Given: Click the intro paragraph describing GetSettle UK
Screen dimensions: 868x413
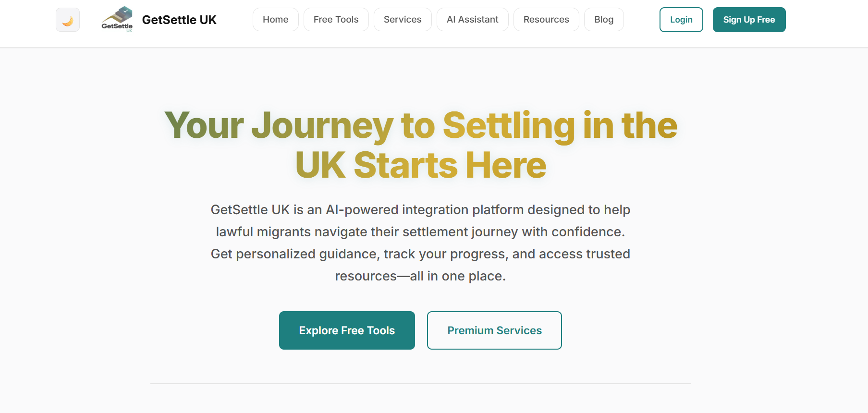Looking at the screenshot, I should click(420, 243).
